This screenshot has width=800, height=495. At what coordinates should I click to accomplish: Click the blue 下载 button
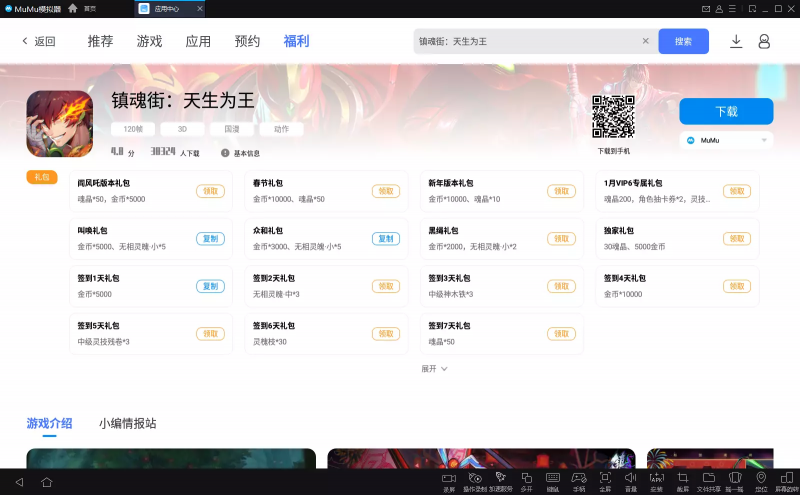click(x=726, y=111)
